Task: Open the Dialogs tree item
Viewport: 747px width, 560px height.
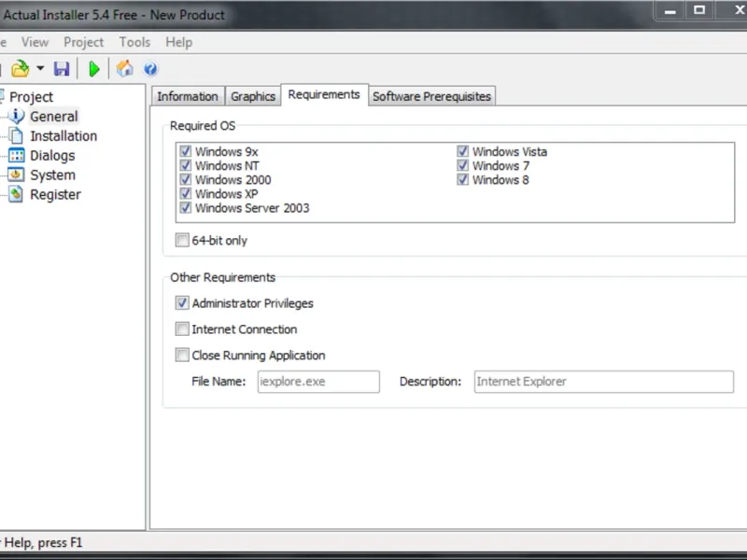Action: click(x=52, y=156)
